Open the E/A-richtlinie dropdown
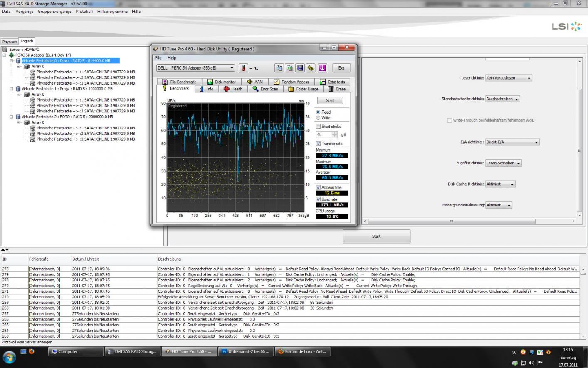Image resolution: width=588 pixels, height=368 pixels. pyautogui.click(x=512, y=142)
